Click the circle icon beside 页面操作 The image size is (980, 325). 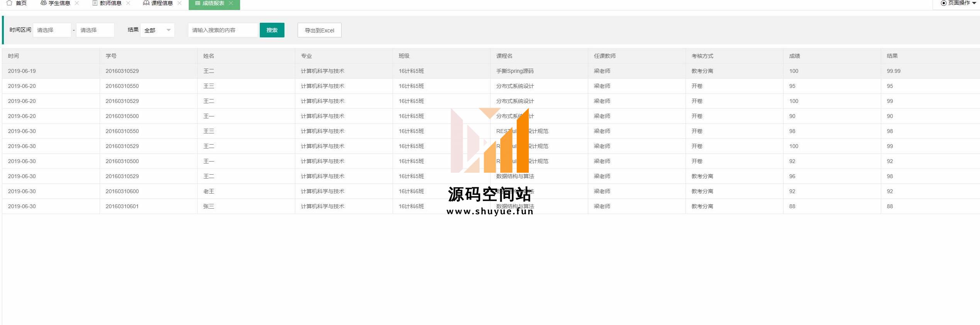pyautogui.click(x=944, y=3)
